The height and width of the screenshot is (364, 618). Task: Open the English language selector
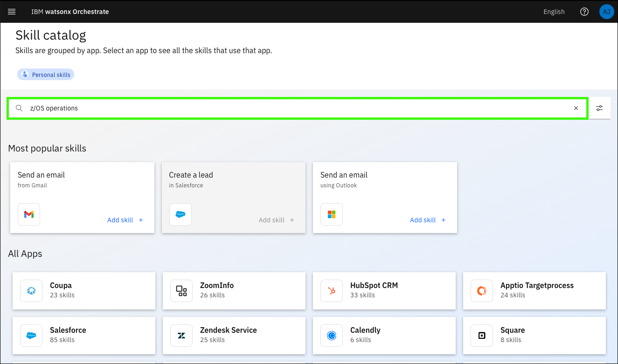pyautogui.click(x=554, y=12)
